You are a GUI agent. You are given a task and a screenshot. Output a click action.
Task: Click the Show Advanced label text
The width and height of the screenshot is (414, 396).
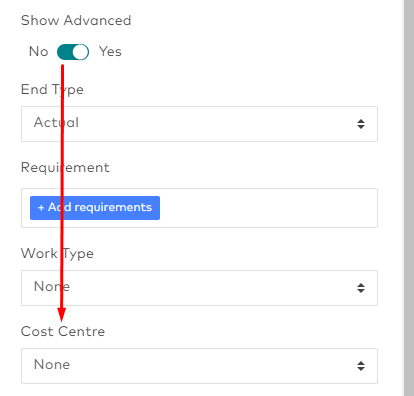pyautogui.click(x=76, y=21)
